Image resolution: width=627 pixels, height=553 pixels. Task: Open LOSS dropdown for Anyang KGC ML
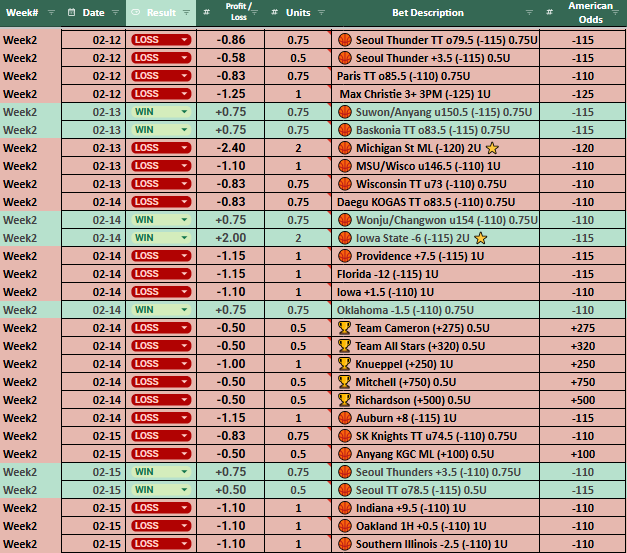(x=184, y=454)
